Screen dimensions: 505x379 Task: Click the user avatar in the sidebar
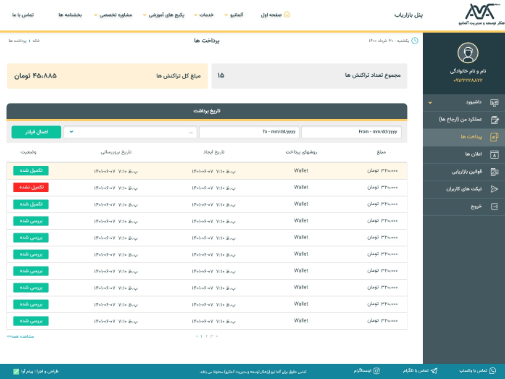(x=468, y=53)
